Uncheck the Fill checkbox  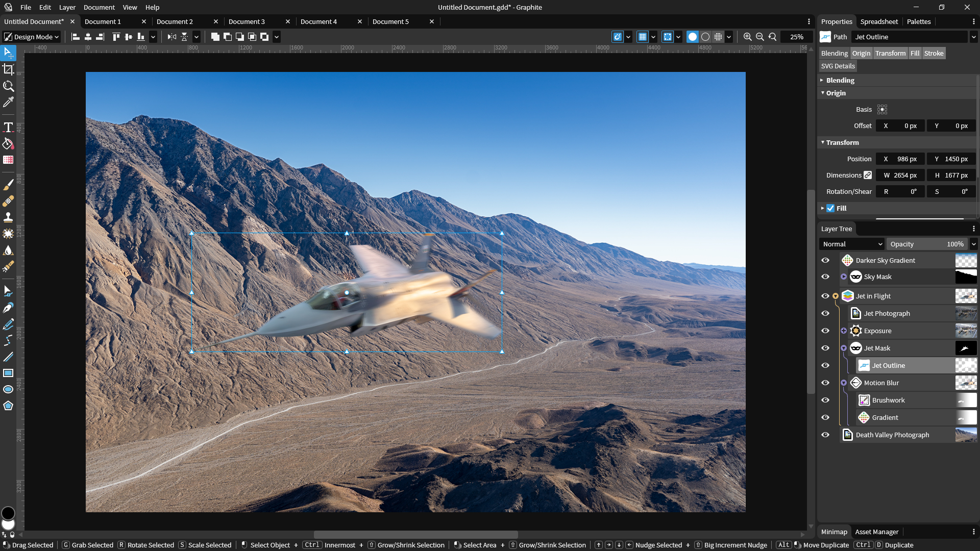click(830, 208)
